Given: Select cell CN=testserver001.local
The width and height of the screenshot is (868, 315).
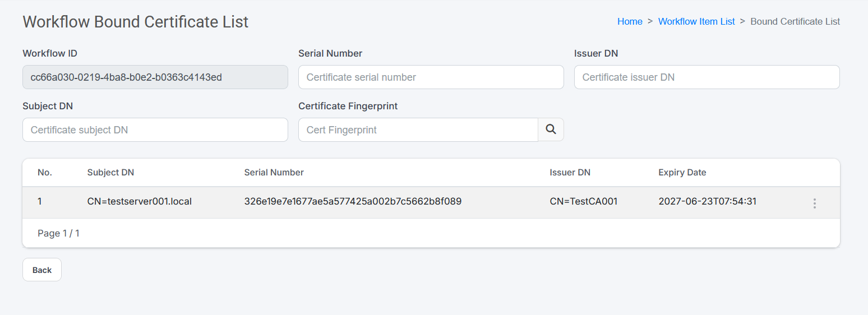Looking at the screenshot, I should pos(140,201).
